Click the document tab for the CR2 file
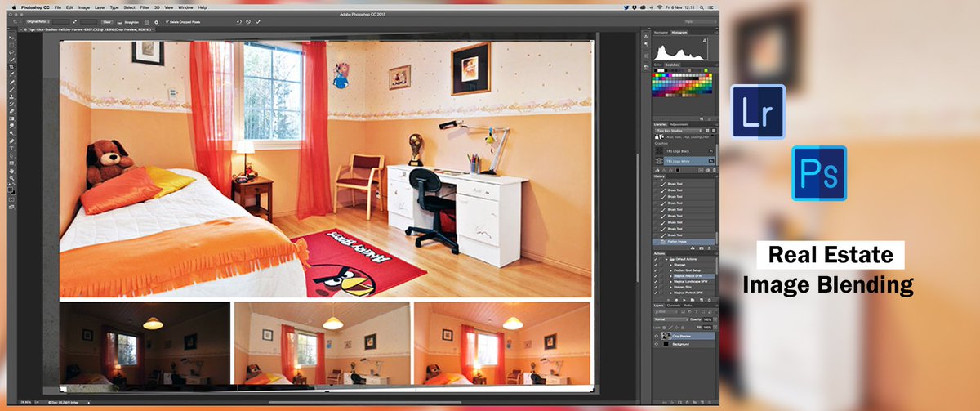The width and height of the screenshot is (980, 411). [x=90, y=29]
